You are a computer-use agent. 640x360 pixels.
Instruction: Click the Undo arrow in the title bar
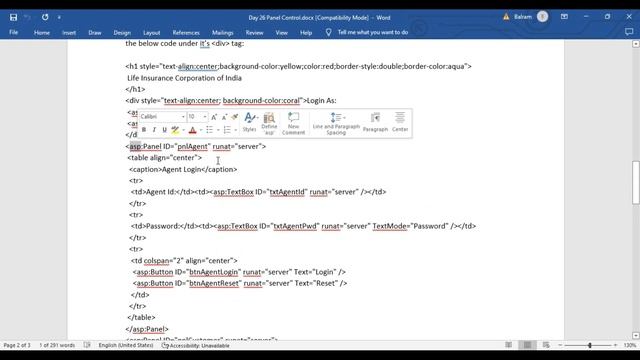(28, 17)
